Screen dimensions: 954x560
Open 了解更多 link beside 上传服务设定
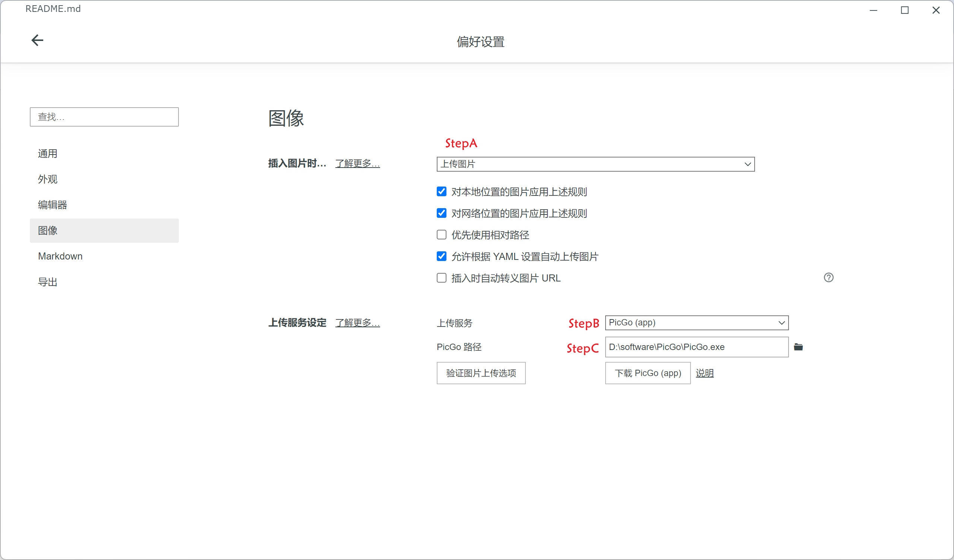pyautogui.click(x=357, y=323)
